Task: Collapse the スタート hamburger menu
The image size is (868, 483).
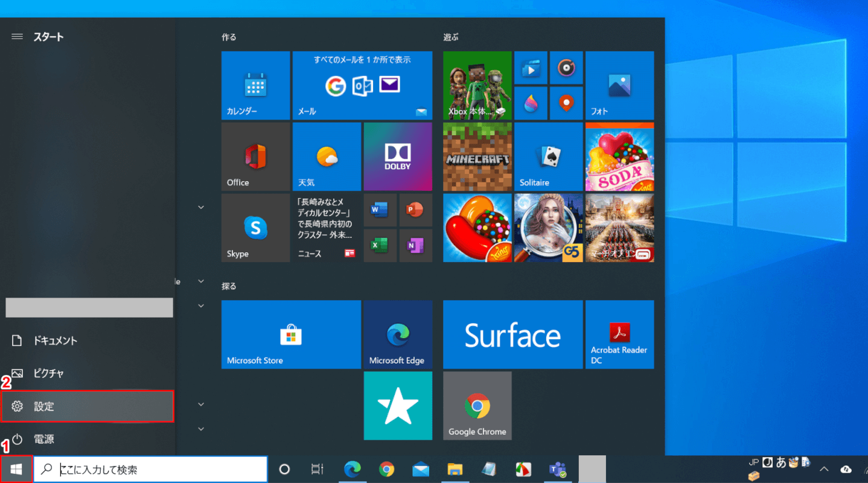Action: [17, 36]
